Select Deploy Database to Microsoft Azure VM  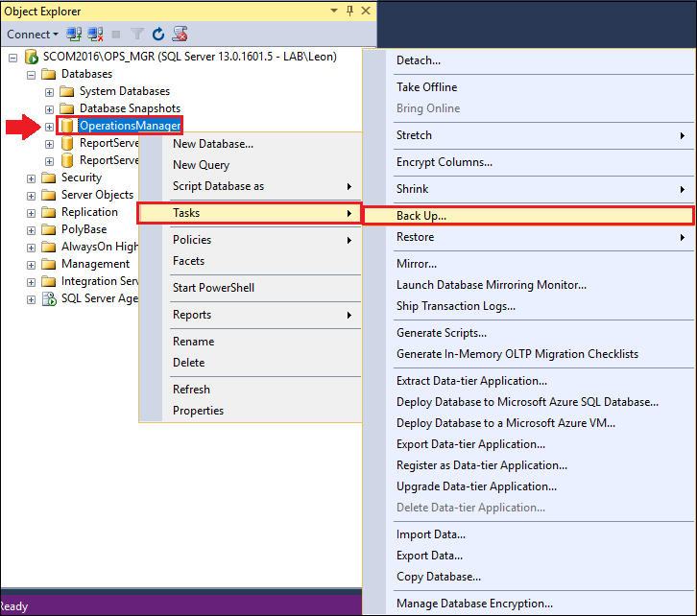tap(529, 423)
